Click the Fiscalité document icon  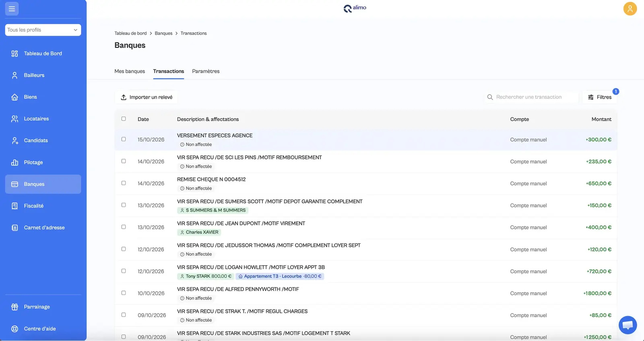coord(14,206)
